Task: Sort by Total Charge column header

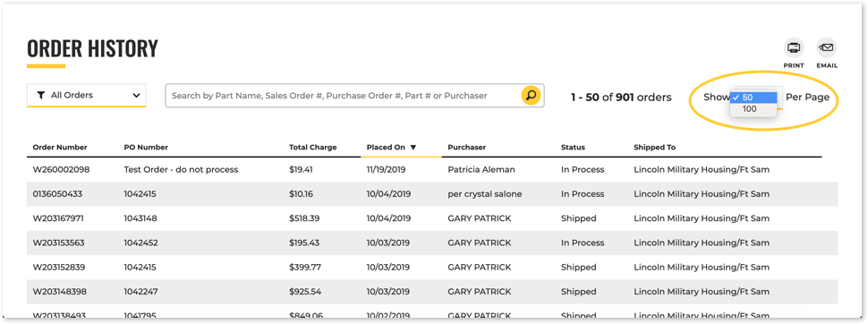Action: 313,148
